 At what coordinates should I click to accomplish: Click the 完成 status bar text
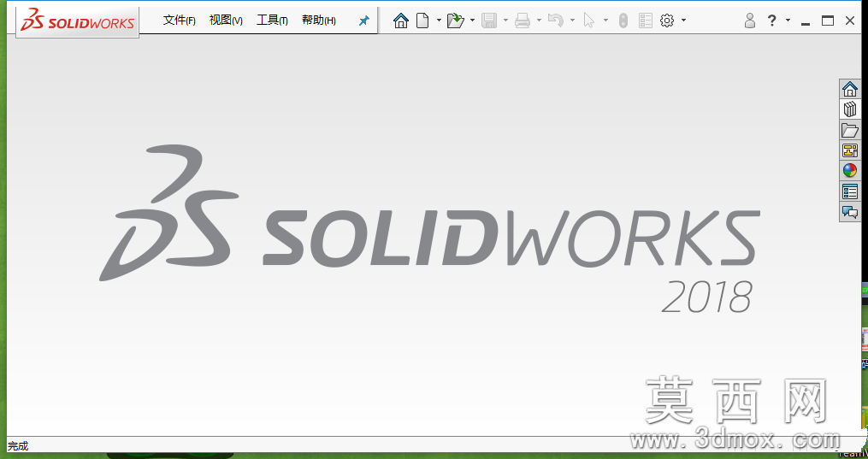point(18,445)
